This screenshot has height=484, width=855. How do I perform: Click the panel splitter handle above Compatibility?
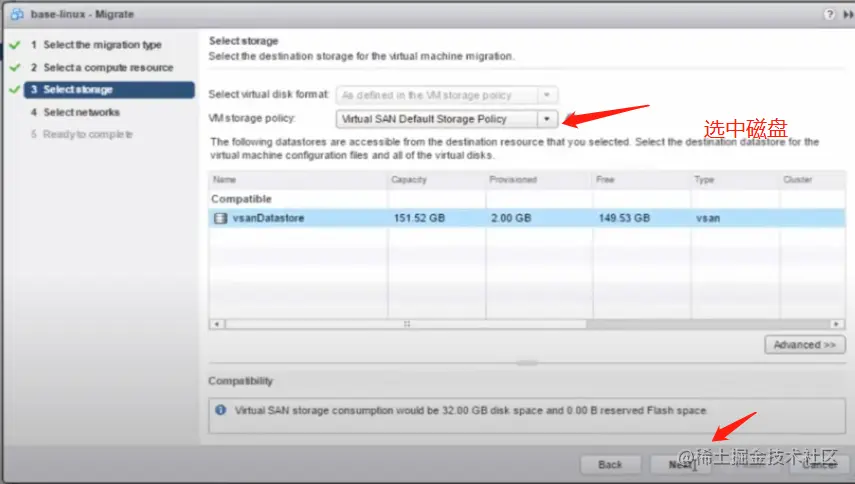point(527,362)
